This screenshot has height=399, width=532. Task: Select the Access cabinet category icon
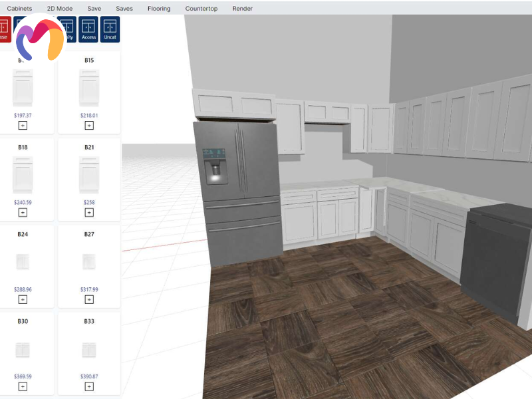pyautogui.click(x=88, y=30)
